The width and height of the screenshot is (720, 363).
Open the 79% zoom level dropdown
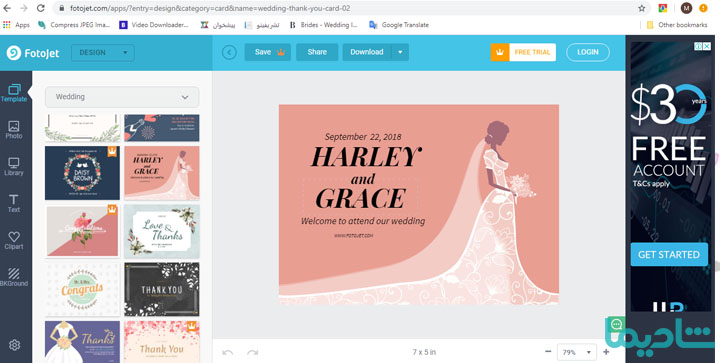(577, 352)
